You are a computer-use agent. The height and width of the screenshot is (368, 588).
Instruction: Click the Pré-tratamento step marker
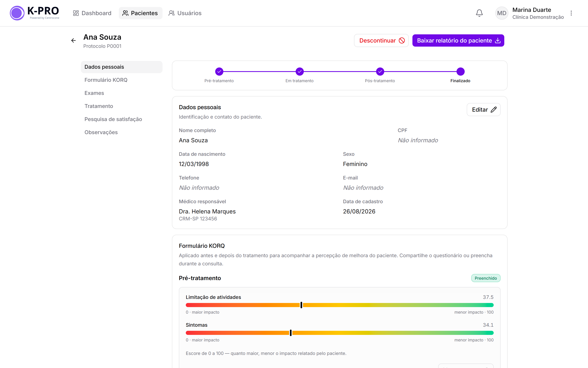pos(219,72)
